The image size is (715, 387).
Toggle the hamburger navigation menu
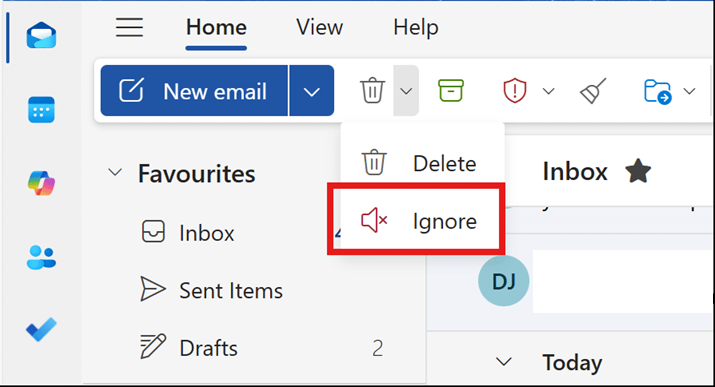129,27
